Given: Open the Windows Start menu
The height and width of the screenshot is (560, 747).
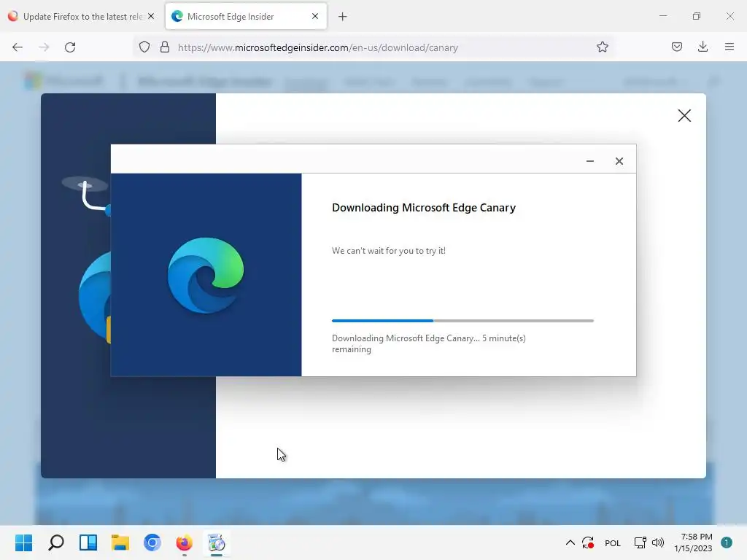Looking at the screenshot, I should [24, 542].
